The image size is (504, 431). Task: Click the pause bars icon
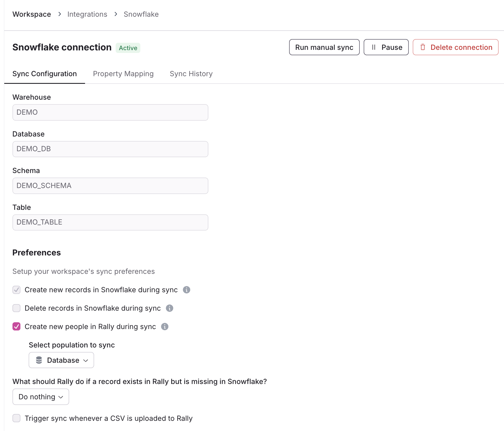pos(374,47)
